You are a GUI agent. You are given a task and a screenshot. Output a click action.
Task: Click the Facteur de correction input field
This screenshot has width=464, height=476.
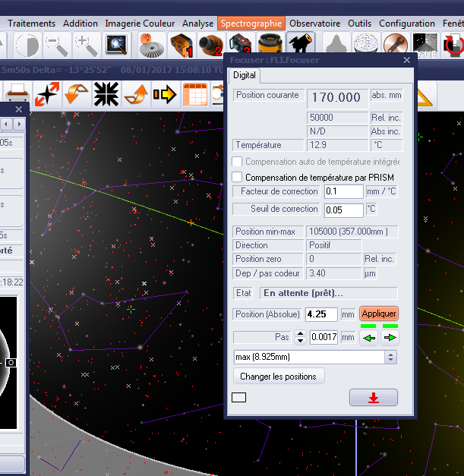point(343,192)
